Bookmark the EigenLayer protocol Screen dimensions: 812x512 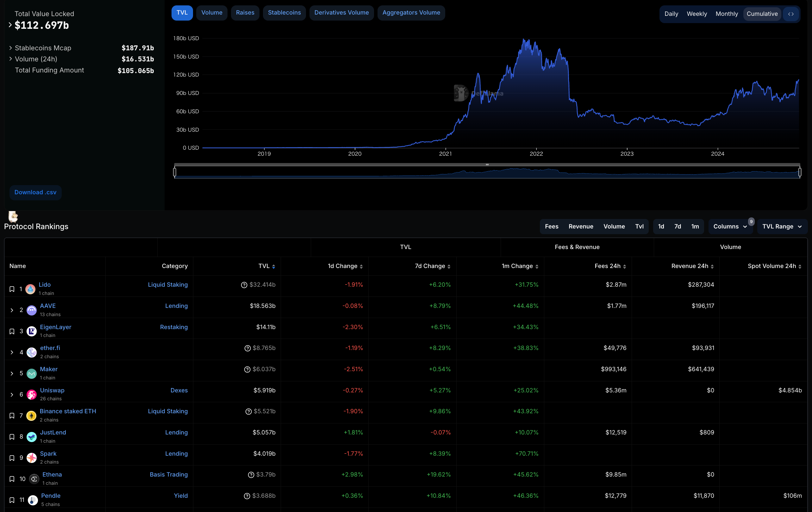12,331
